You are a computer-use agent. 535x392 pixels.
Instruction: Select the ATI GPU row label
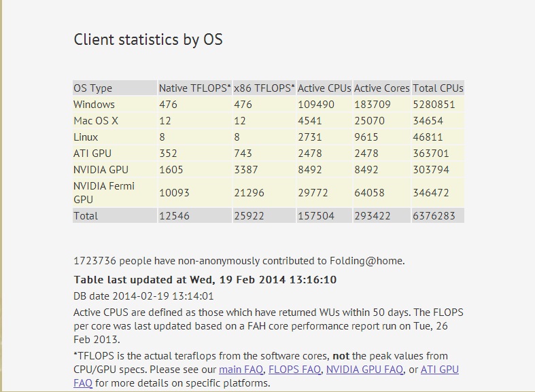click(x=92, y=154)
